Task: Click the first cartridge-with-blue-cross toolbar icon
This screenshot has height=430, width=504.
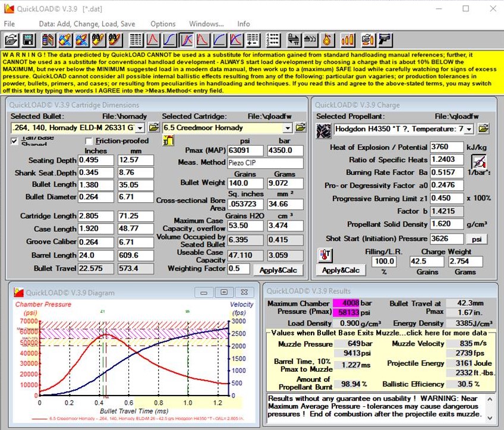Action: [x=65, y=40]
